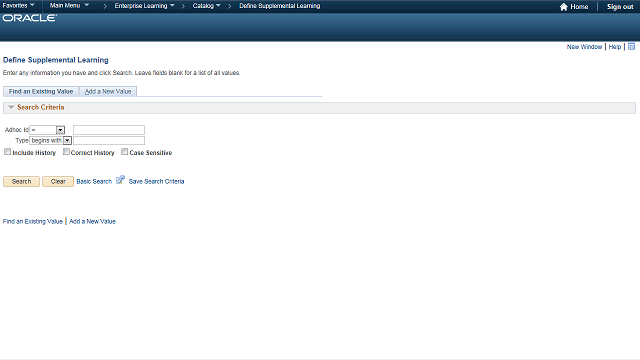
Task: Click the Search button
Action: click(x=21, y=181)
